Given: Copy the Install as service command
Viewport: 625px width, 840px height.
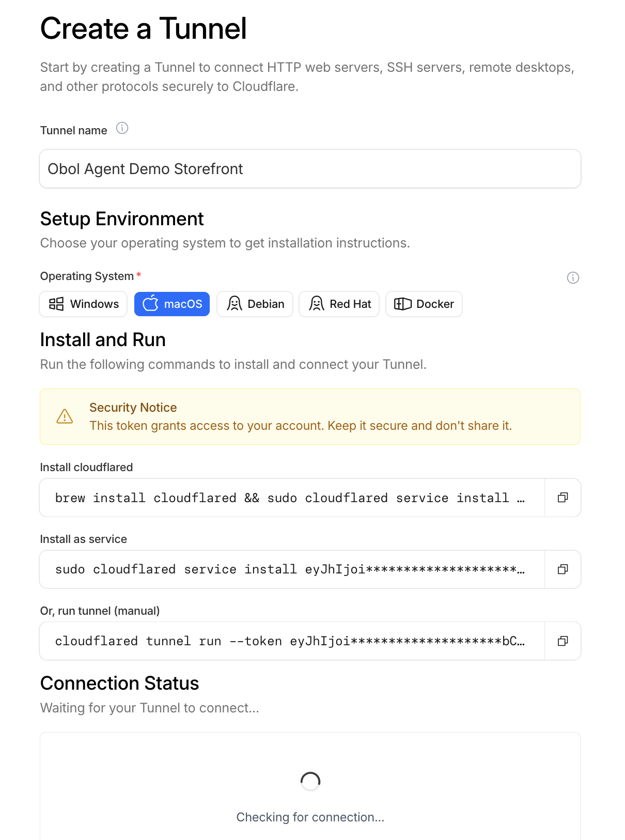Looking at the screenshot, I should coord(562,569).
